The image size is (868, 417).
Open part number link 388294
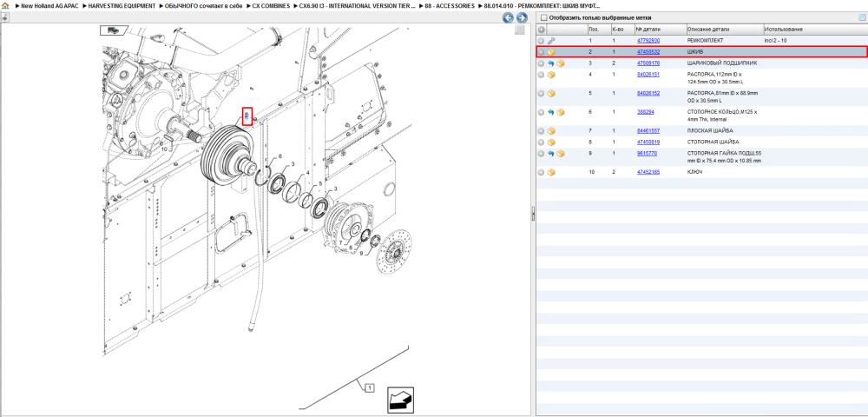click(646, 112)
